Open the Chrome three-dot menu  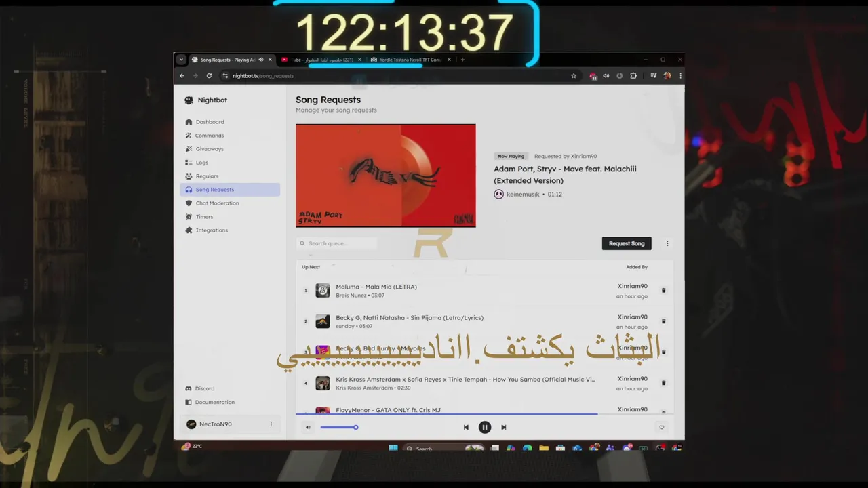680,76
